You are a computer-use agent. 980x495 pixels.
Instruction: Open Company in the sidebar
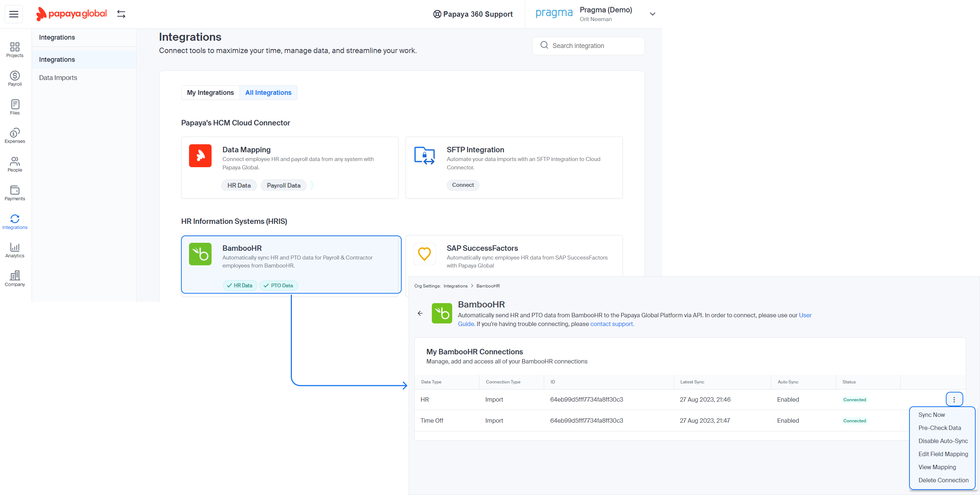click(x=15, y=278)
